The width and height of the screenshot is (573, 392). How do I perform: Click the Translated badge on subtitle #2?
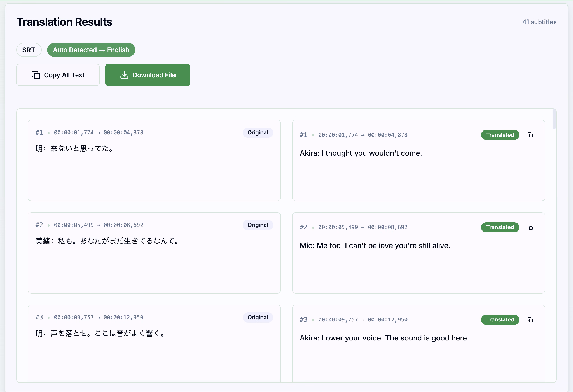pos(500,227)
